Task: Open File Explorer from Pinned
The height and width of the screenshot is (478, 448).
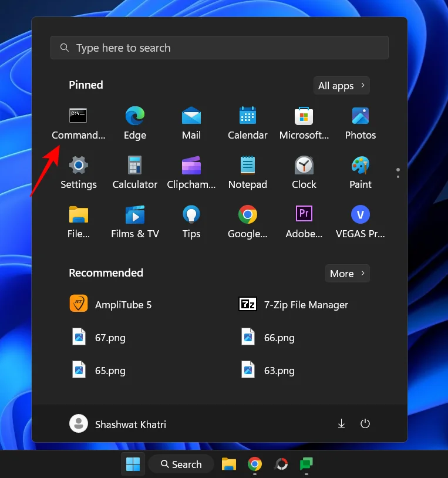Action: tap(79, 222)
